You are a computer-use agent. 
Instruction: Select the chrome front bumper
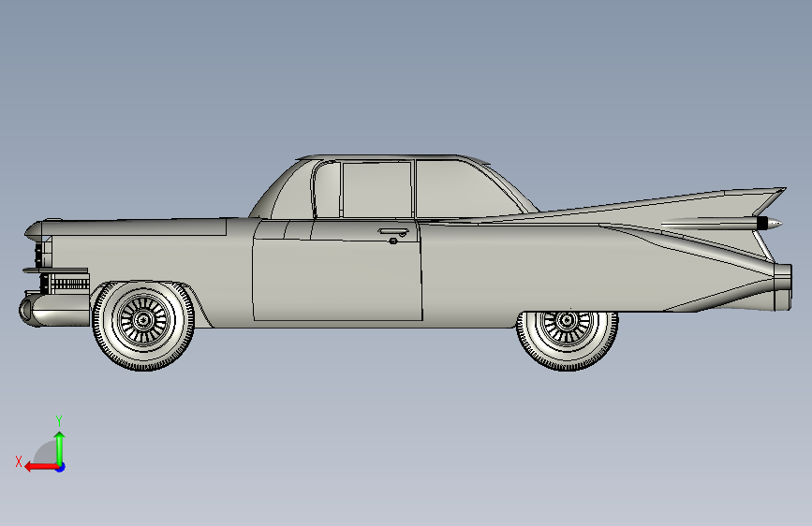(54, 310)
